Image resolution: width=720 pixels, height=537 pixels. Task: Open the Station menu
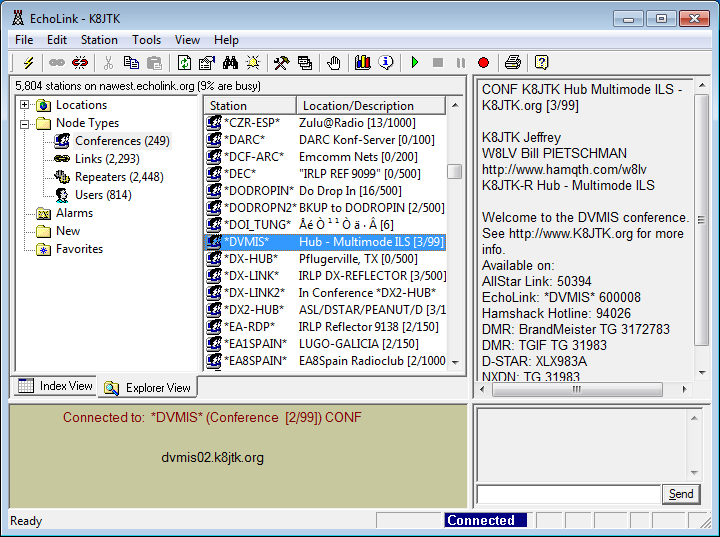click(x=99, y=40)
